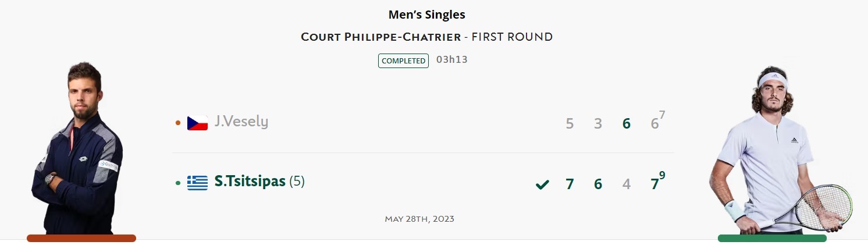Click the orange dot beside J.Vesely

[x=178, y=123]
